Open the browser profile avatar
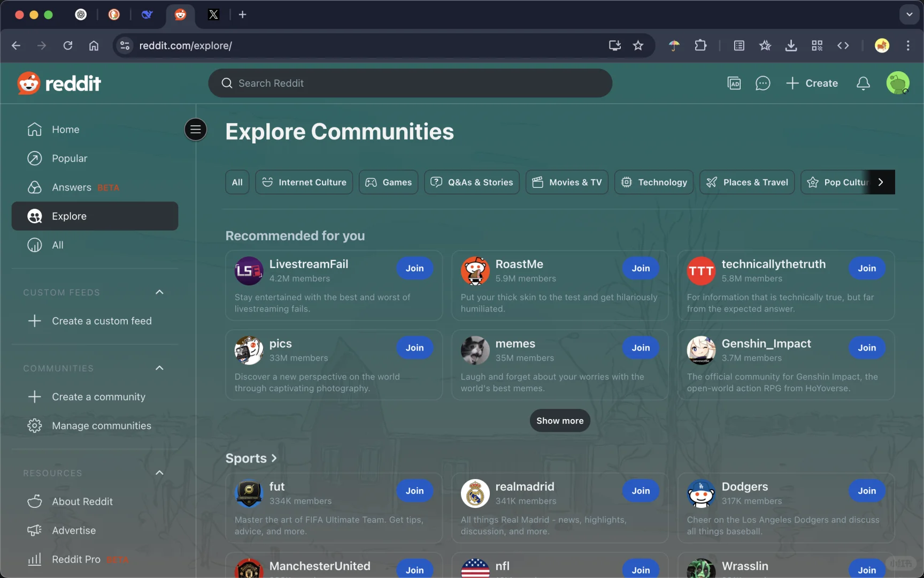 pos(882,45)
